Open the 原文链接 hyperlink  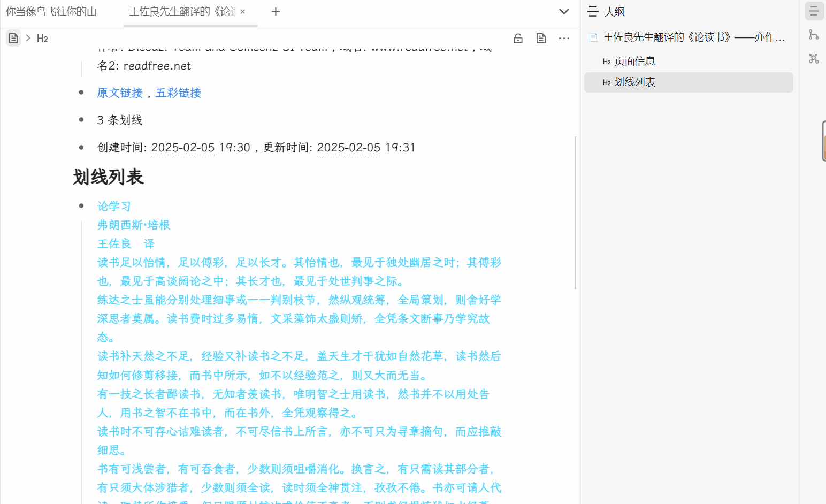(120, 93)
